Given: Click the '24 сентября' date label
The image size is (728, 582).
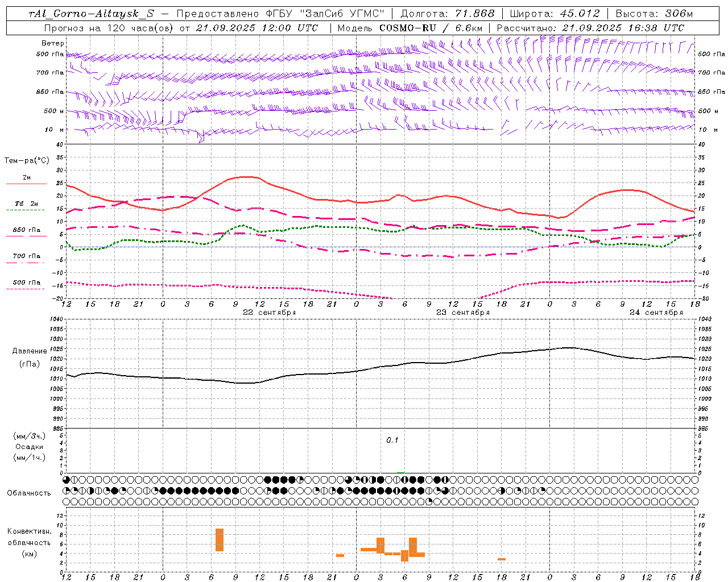Looking at the screenshot, I should (x=656, y=313).
